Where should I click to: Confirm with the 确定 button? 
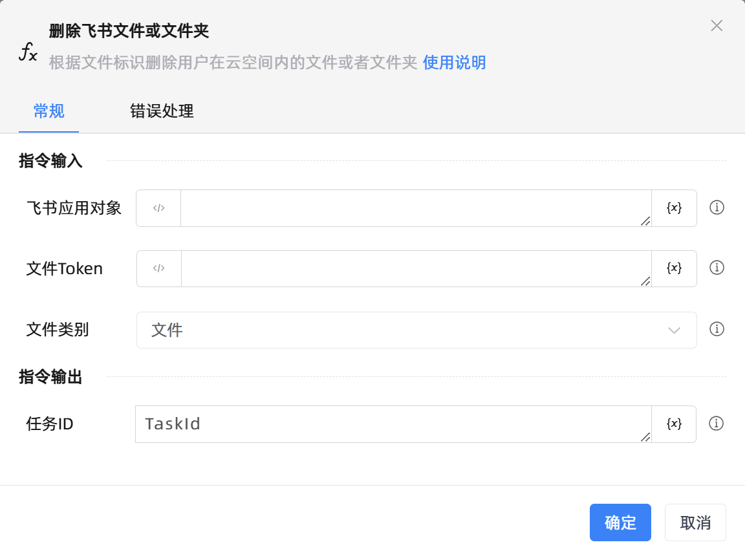coord(620,522)
